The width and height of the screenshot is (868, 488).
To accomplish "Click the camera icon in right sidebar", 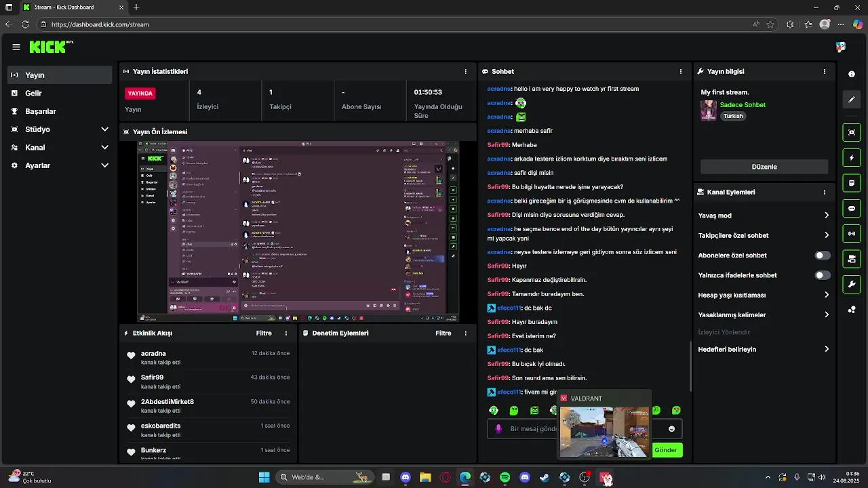I will point(852,259).
